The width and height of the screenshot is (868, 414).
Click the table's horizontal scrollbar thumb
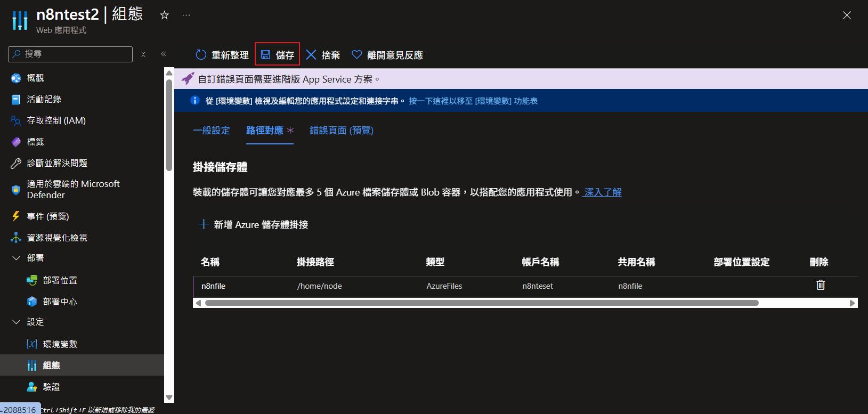coord(482,303)
